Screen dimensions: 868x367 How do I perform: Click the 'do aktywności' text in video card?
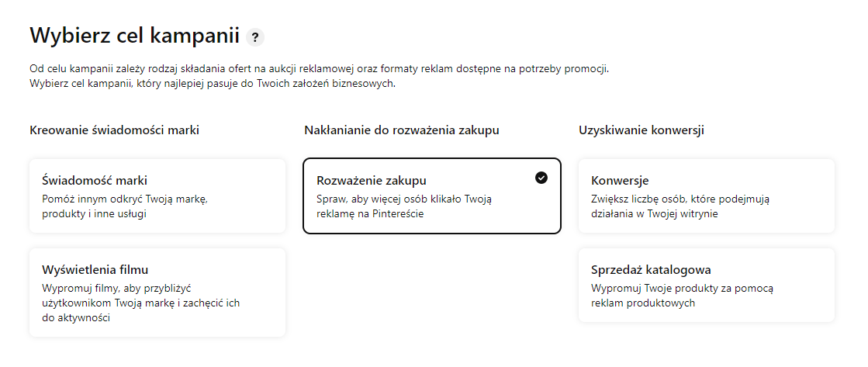pos(75,318)
